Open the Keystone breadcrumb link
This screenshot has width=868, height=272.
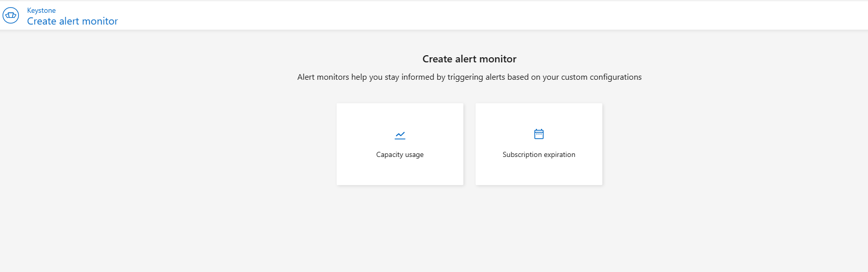[x=41, y=10]
